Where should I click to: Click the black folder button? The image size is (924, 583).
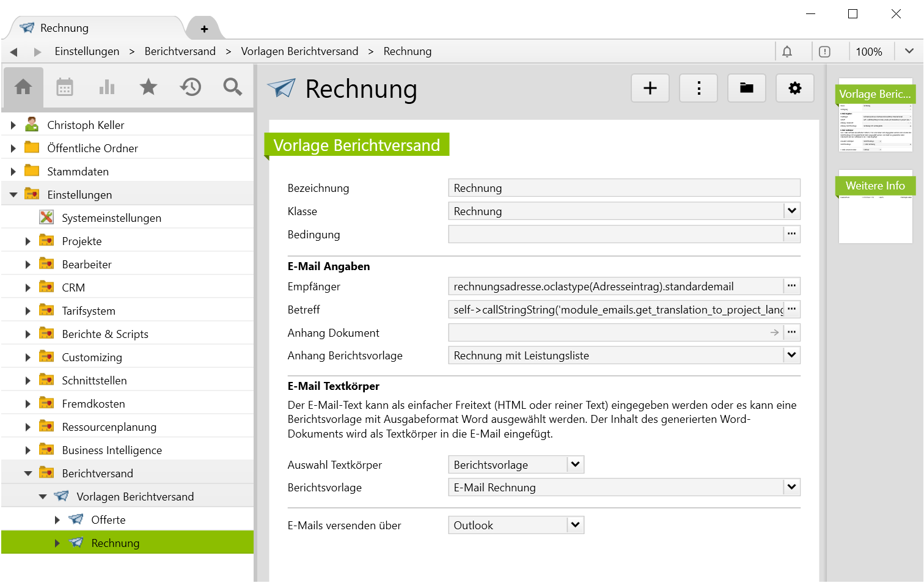[747, 89]
